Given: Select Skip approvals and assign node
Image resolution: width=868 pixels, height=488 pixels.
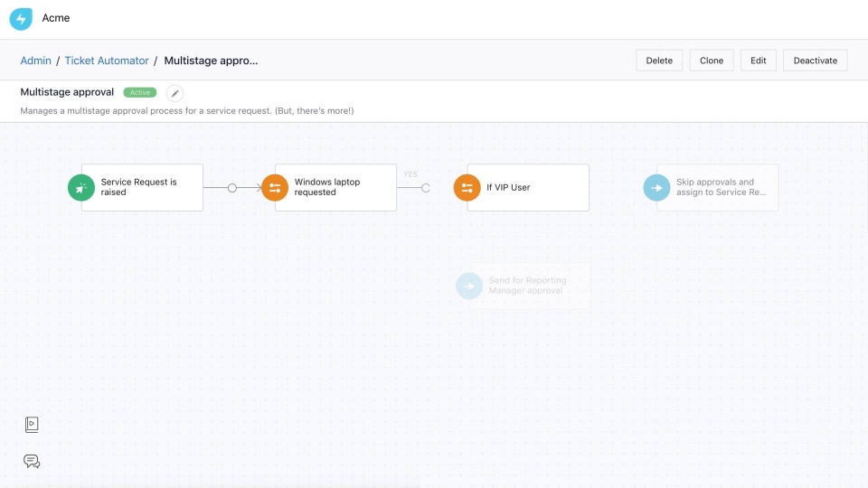Looking at the screenshot, I should (x=717, y=188).
